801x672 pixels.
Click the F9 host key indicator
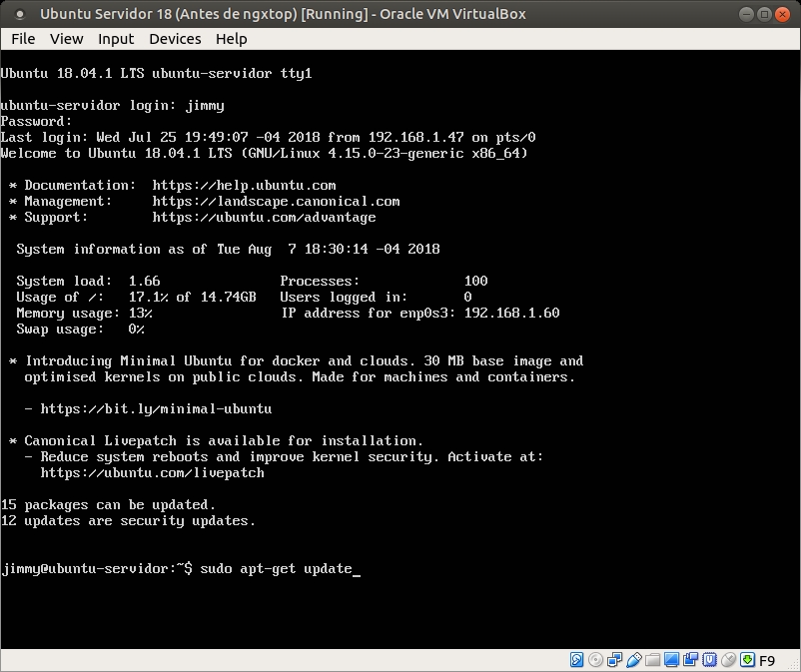pyautogui.click(x=767, y=660)
